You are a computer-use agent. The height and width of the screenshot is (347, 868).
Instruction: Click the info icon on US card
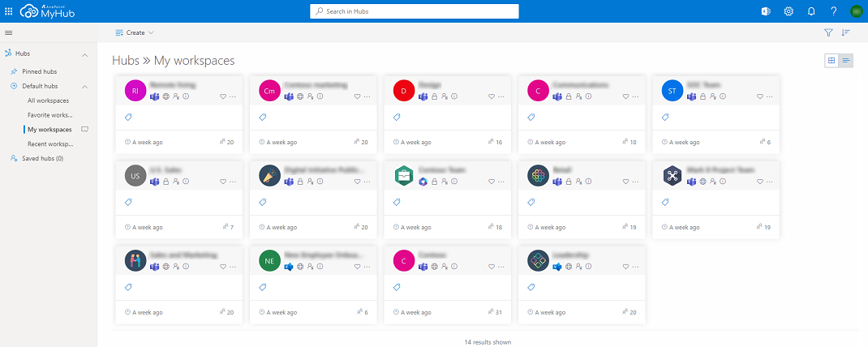coord(186,181)
